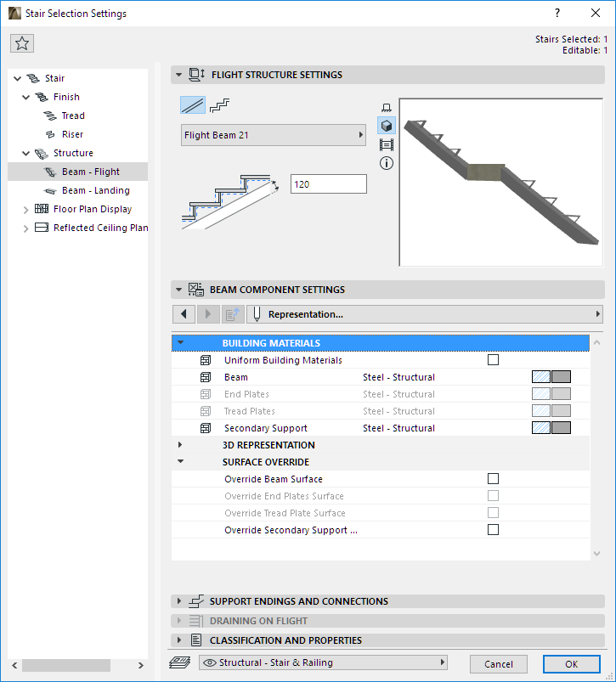The height and width of the screenshot is (682, 616).
Task: Select the Structure tree item
Action: pyautogui.click(x=73, y=153)
